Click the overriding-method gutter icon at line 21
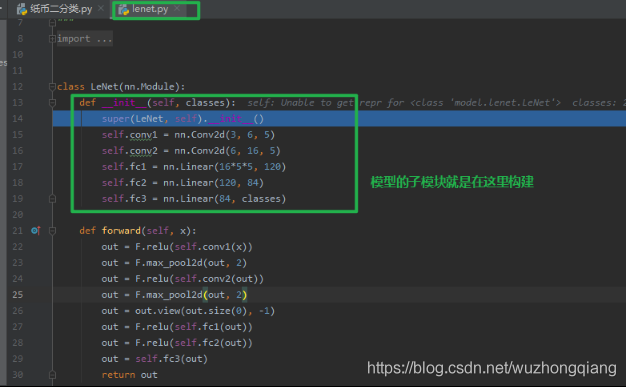 [x=36, y=230]
